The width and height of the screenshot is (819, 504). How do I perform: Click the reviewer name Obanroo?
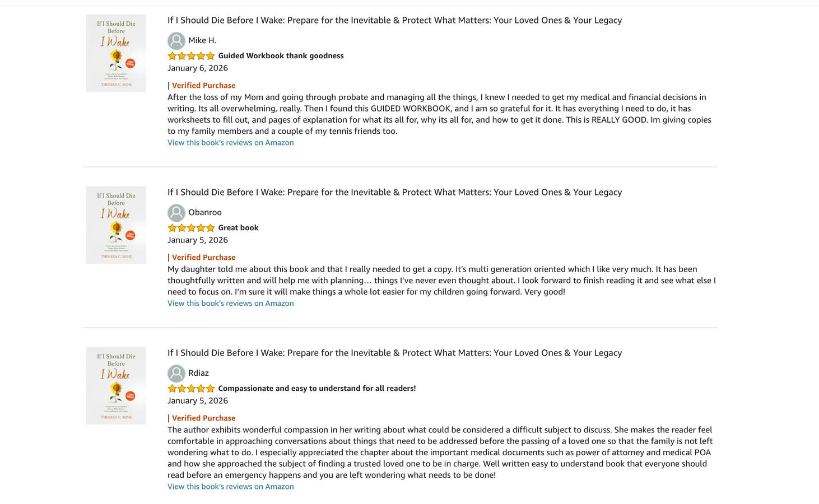[x=205, y=212]
